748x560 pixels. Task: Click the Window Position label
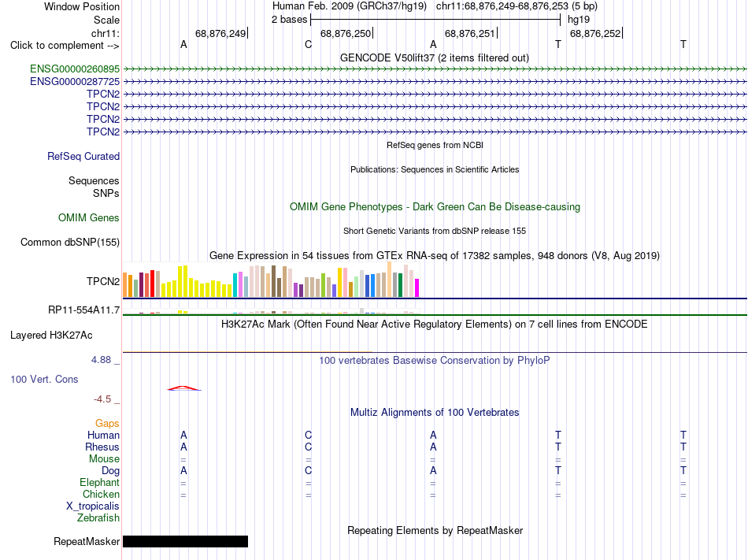pyautogui.click(x=82, y=7)
